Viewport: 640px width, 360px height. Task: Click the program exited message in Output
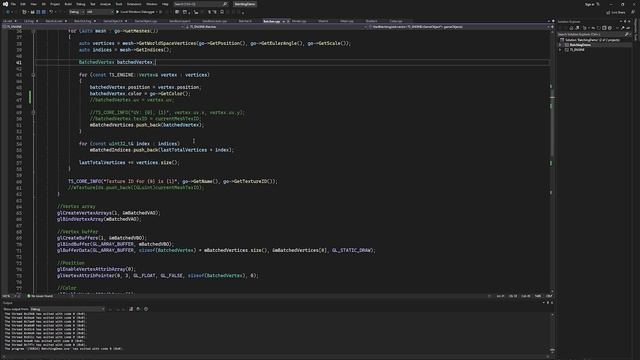(63, 349)
